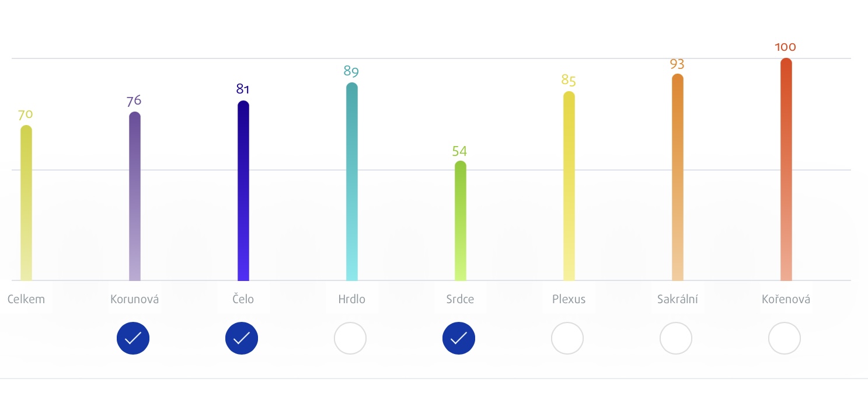Select the red Kořenová bar
This screenshot has height=399, width=868.
pos(786,169)
